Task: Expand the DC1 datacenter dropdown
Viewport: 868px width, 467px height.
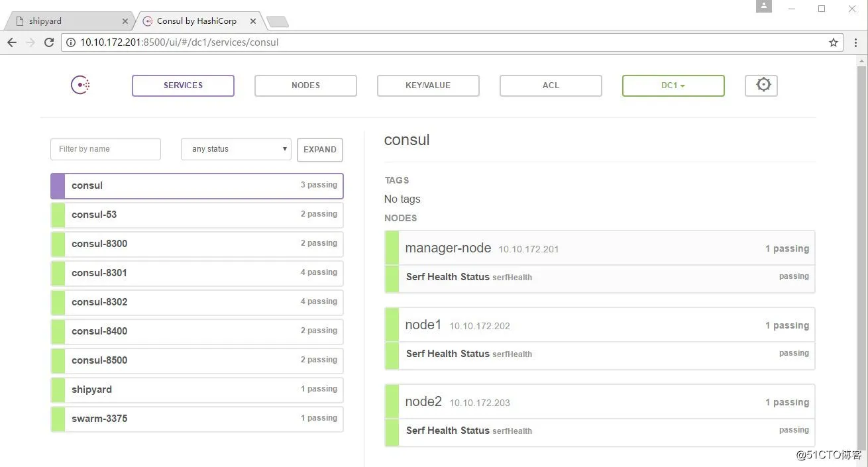Action: point(673,85)
